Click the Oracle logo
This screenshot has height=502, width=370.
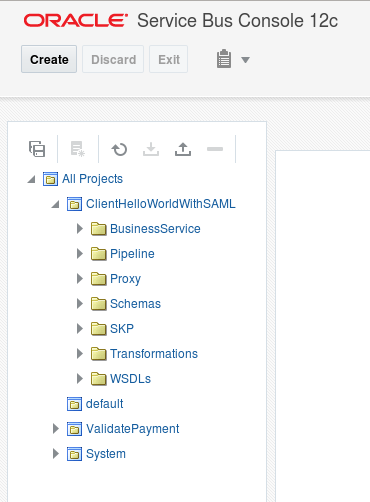[x=76, y=20]
